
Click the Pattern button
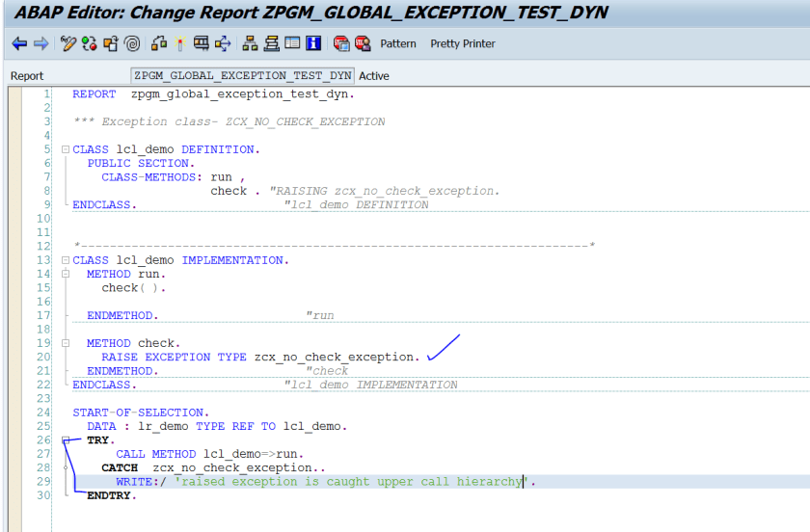[x=397, y=44]
